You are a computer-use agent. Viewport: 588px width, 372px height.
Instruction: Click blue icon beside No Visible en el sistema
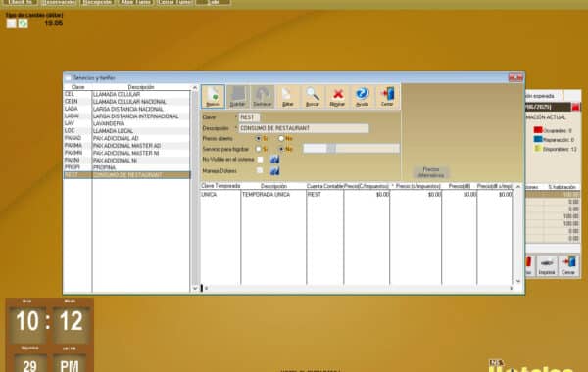pyautogui.click(x=274, y=160)
